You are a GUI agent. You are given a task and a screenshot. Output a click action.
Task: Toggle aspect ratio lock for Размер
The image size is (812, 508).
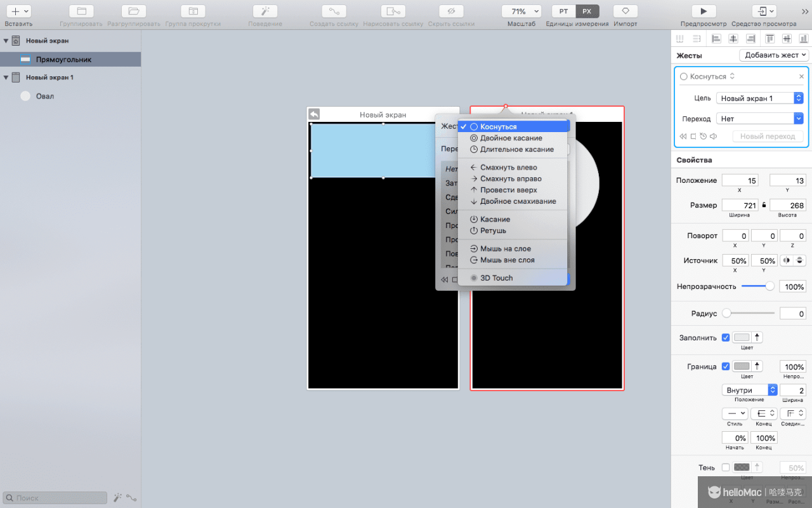pyautogui.click(x=764, y=205)
